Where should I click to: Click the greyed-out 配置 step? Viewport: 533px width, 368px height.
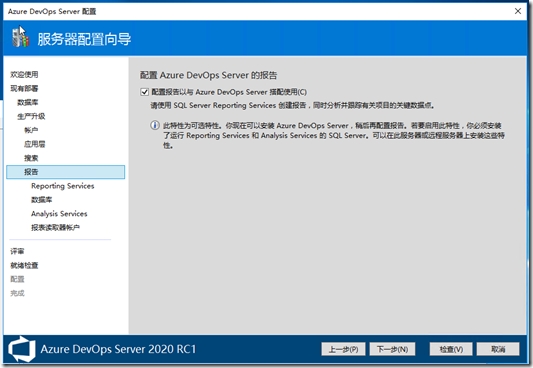[17, 279]
